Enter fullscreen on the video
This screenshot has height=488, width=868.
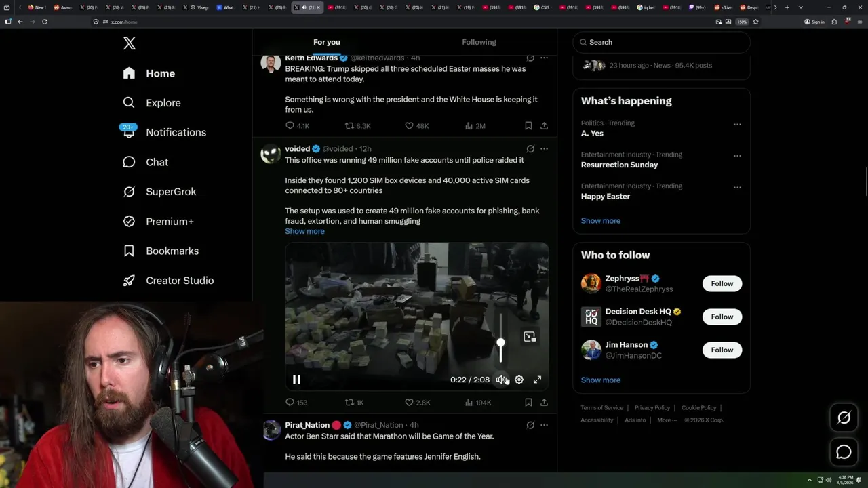pos(537,380)
